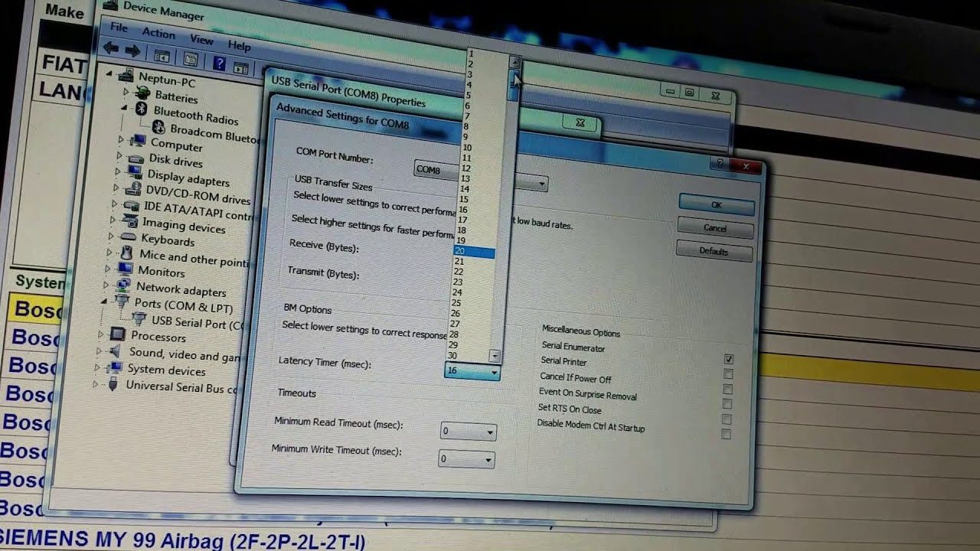Toggle the action pane toolbar icon
This screenshot has height=551, width=980.
point(241,67)
